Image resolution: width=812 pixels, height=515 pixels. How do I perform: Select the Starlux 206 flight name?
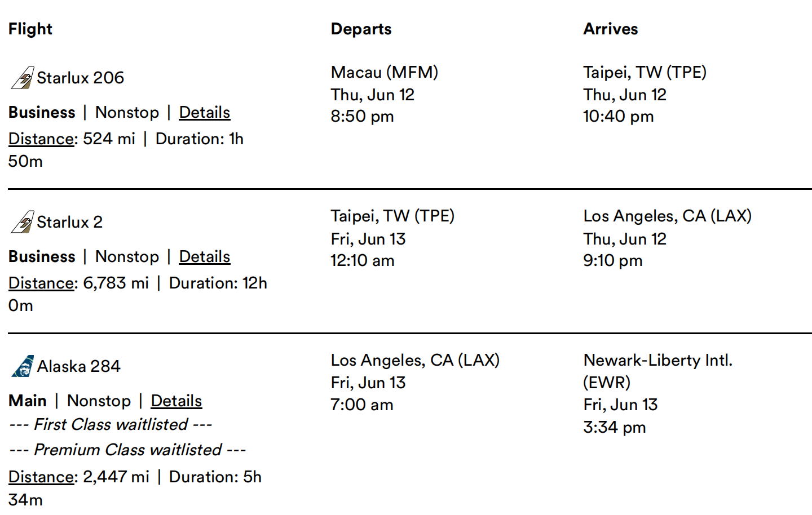pyautogui.click(x=80, y=78)
